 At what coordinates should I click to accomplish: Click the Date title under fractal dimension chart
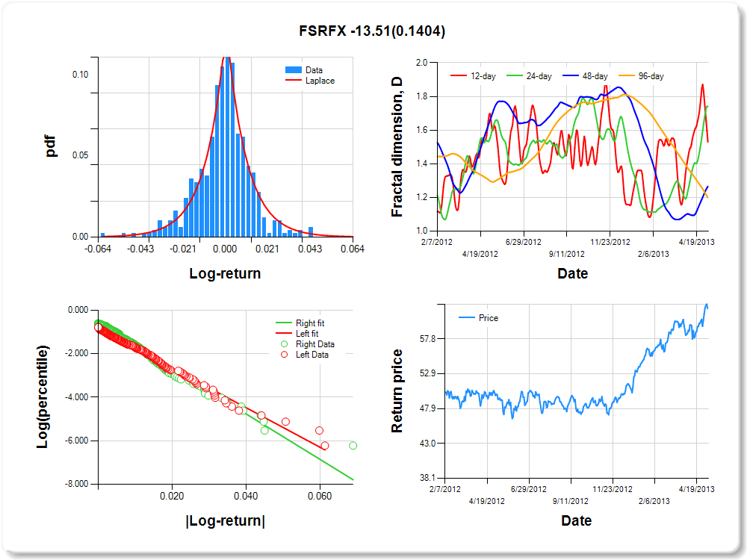[573, 273]
